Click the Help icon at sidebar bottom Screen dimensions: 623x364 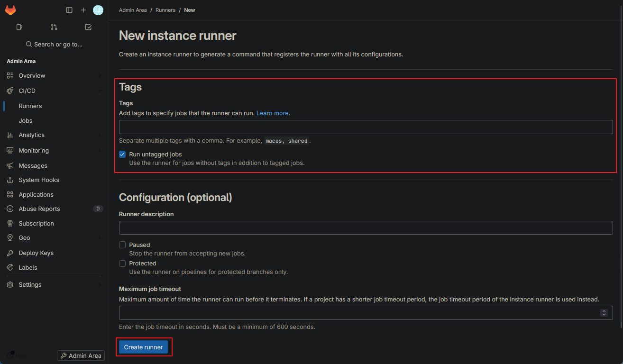10,355
